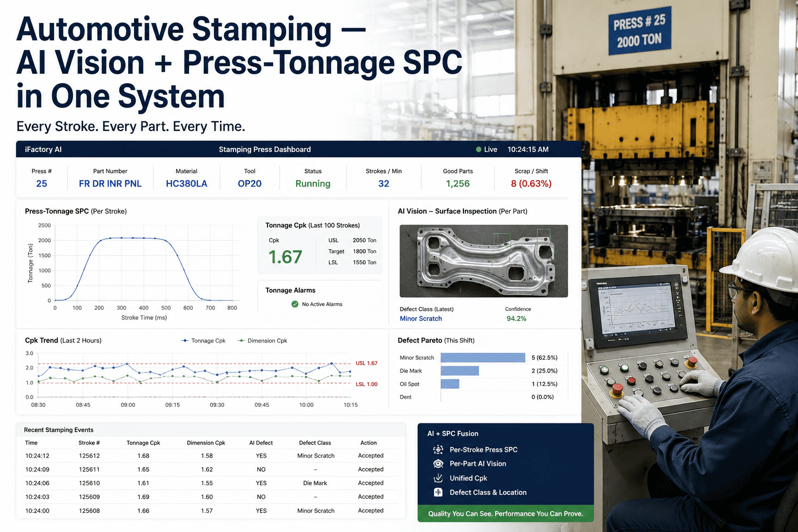The image size is (798, 532).
Task: Select the Dimension Cpk legend marker
Action: pyautogui.click(x=241, y=341)
